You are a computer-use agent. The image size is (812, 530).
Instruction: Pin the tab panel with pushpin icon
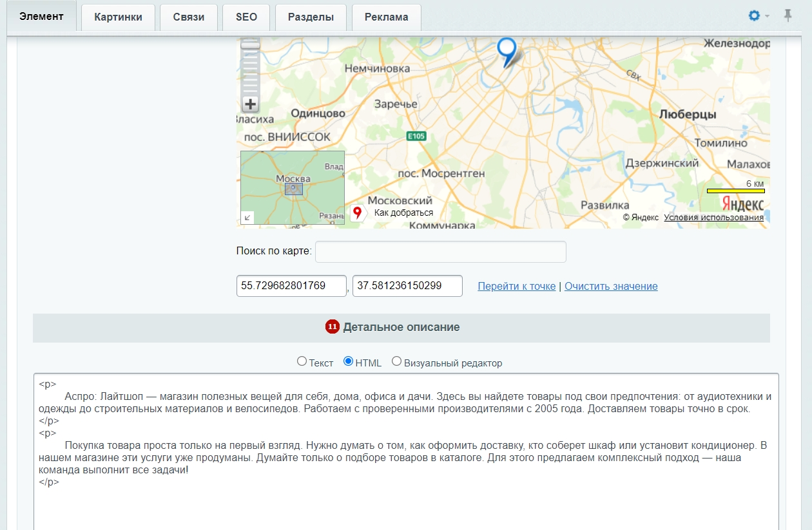coord(788,15)
